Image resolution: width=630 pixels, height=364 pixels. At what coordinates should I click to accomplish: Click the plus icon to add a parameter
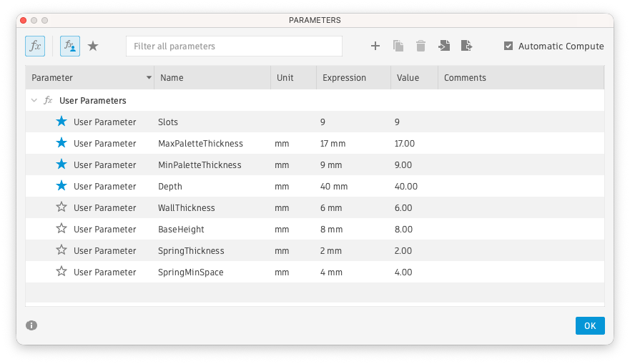tap(375, 46)
